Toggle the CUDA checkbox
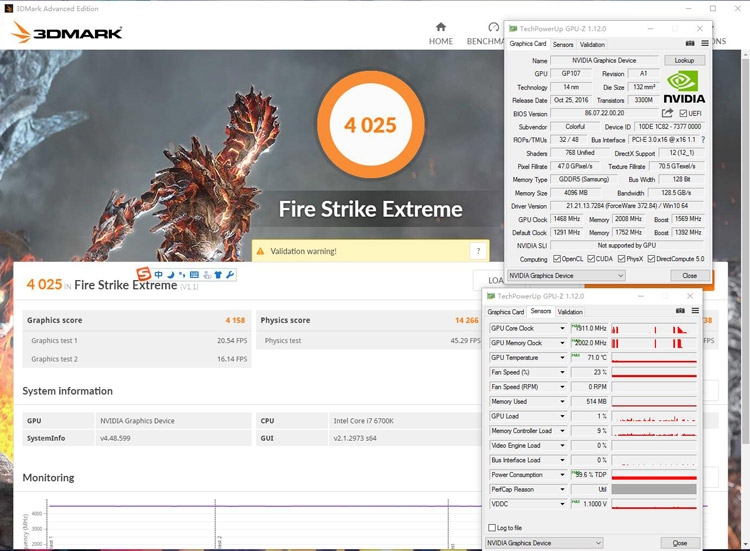The image size is (750, 551). point(591,259)
